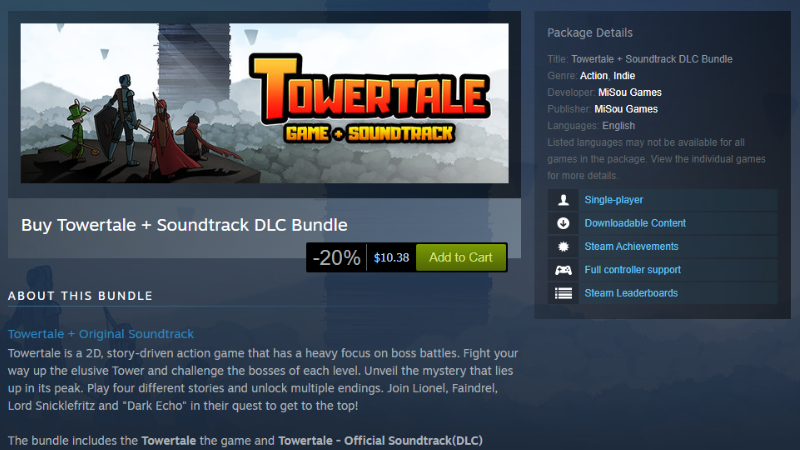The image size is (800, 450).
Task: Click the Towertale + Original Soundtrack heading link
Action: pos(101,334)
